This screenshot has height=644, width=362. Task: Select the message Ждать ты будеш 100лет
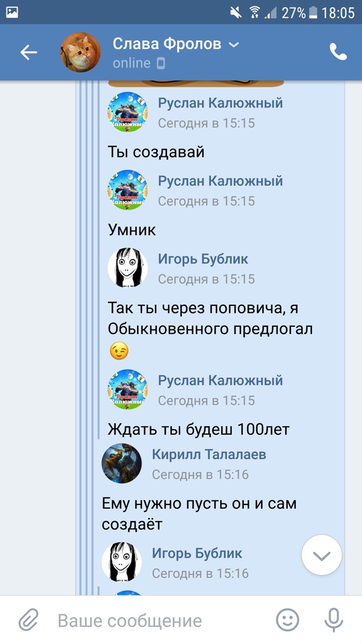[x=199, y=429]
